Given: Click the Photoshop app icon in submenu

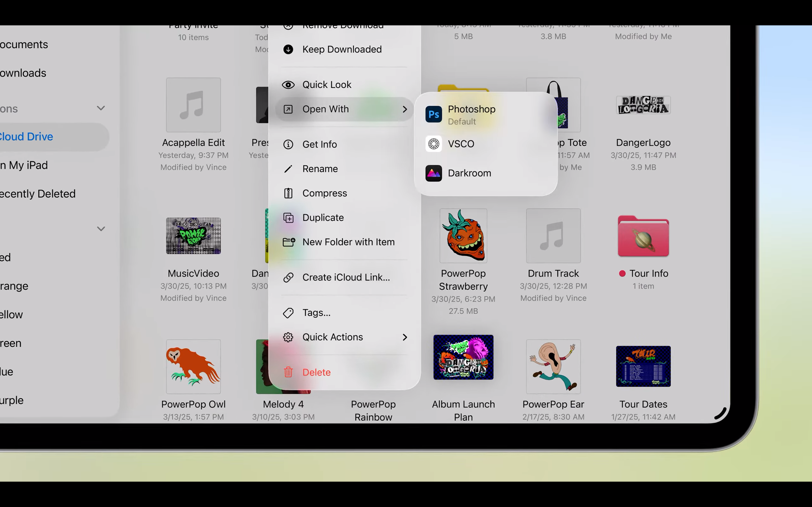Looking at the screenshot, I should tap(433, 114).
